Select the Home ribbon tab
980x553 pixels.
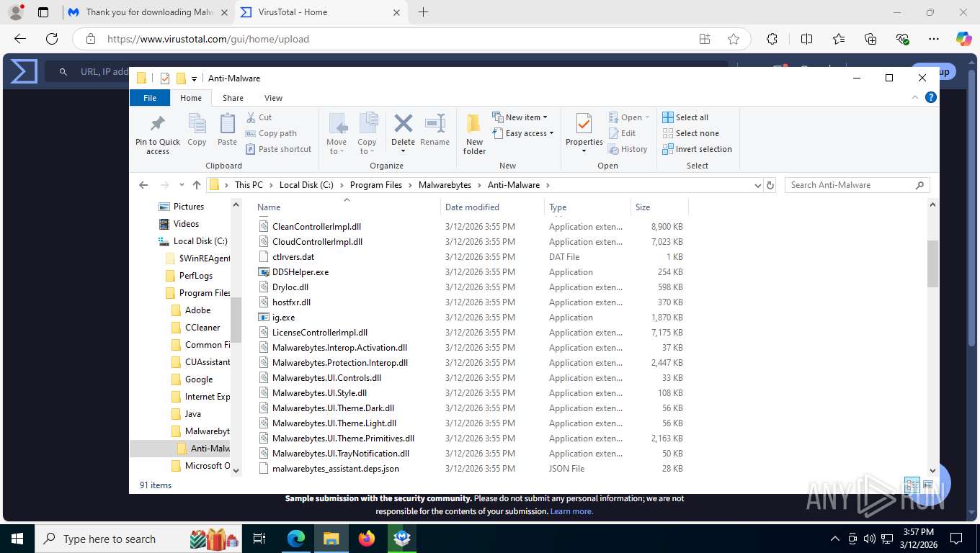point(191,98)
